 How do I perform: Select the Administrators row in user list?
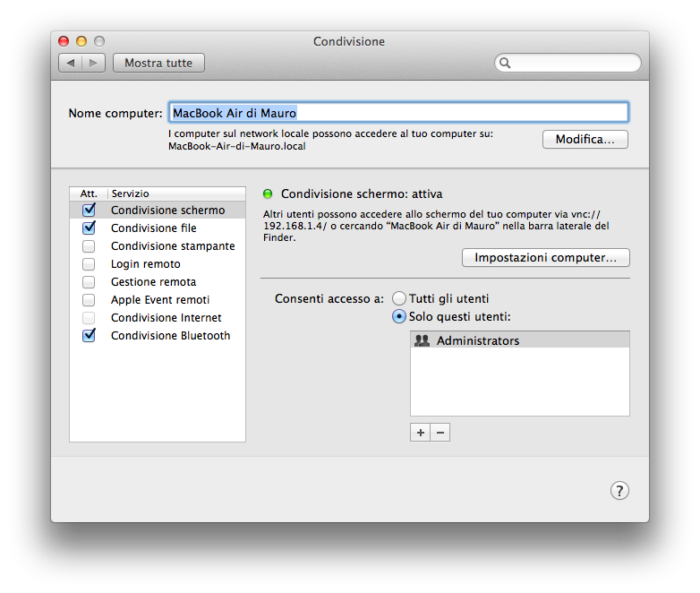click(520, 340)
